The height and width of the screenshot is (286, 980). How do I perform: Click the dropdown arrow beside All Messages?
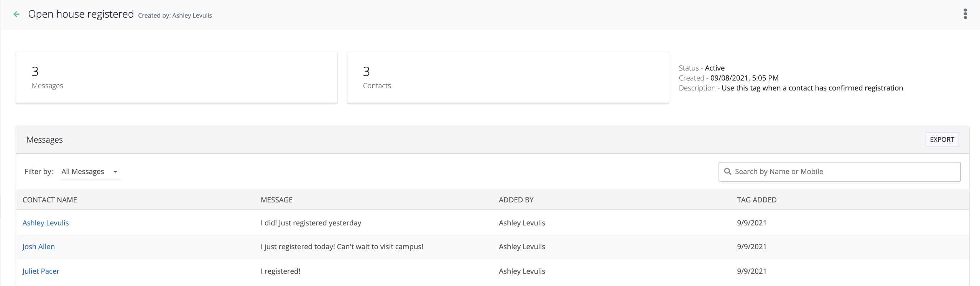115,172
